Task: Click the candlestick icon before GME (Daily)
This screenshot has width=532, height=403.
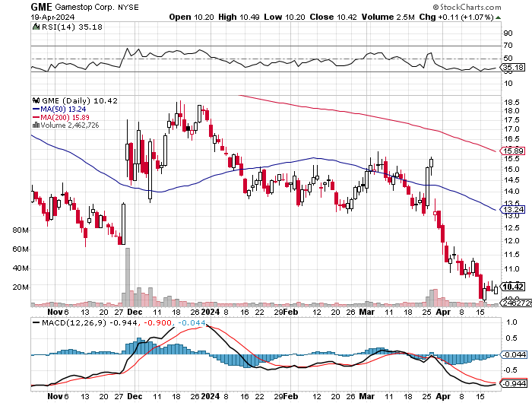Action: [x=36, y=100]
